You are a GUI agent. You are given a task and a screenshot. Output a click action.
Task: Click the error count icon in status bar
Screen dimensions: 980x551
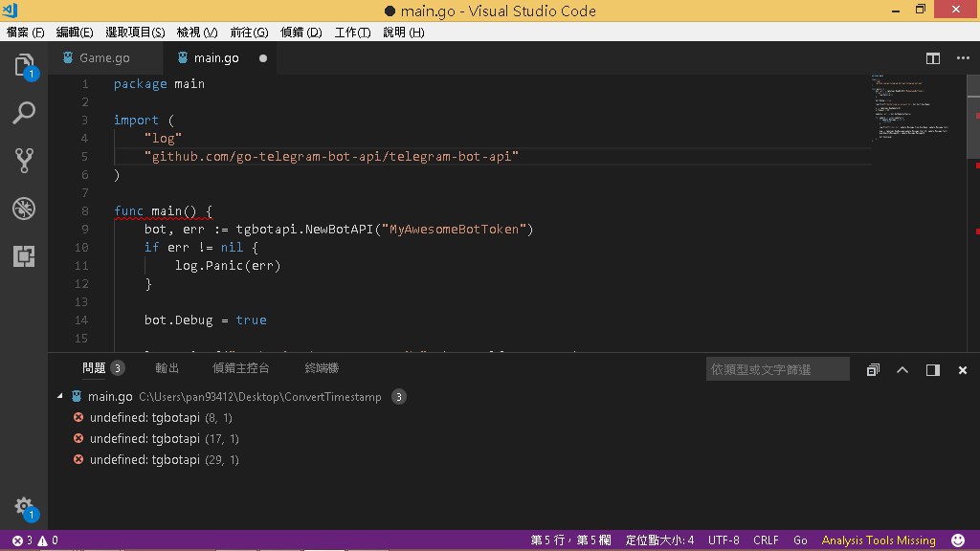click(17, 540)
